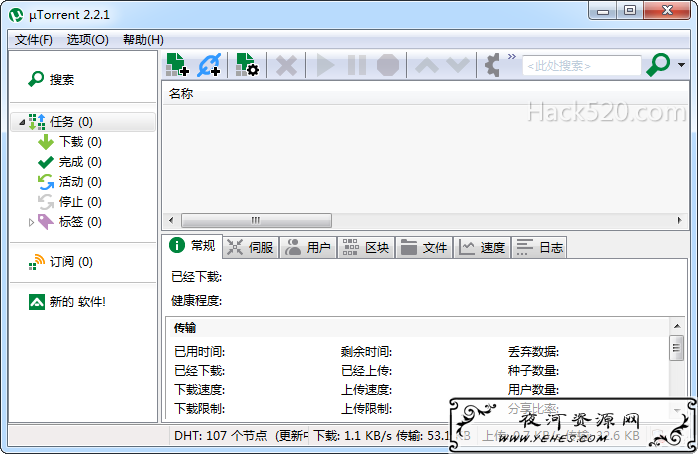The height and width of the screenshot is (454, 698).
Task: Switch to the 常规 tab
Action: 192,246
